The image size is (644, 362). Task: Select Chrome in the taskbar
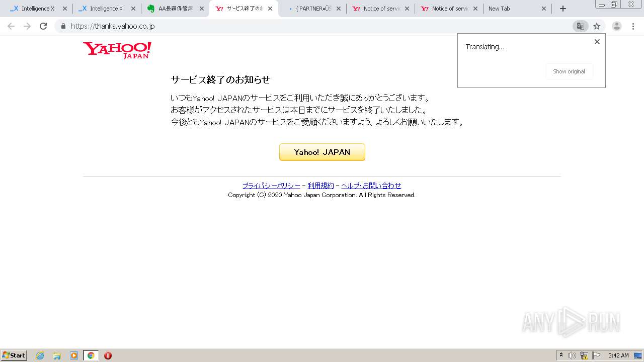point(91,355)
